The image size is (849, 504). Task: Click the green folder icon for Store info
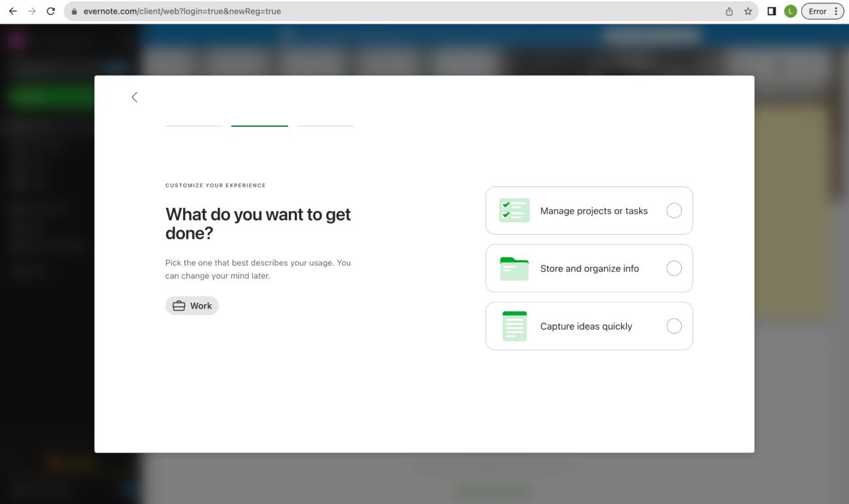(x=514, y=268)
